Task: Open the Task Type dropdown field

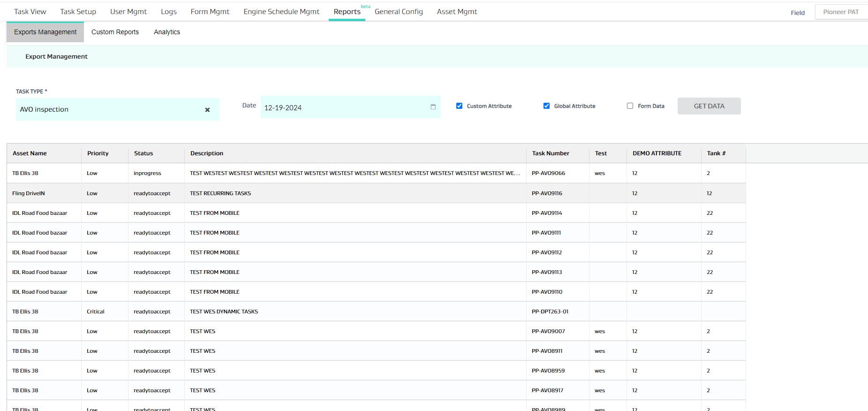Action: click(108, 109)
